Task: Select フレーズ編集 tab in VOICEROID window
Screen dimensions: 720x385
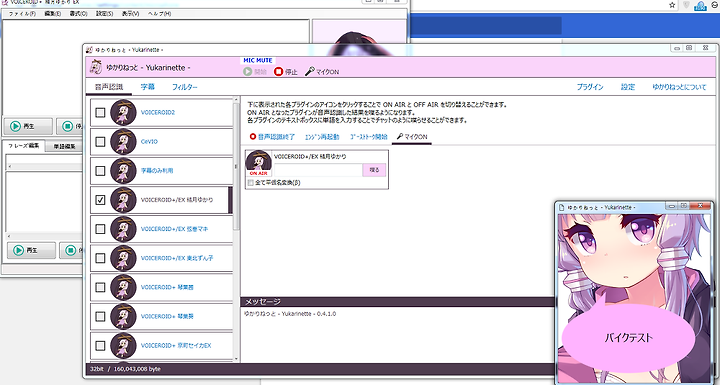Action: pos(24,146)
